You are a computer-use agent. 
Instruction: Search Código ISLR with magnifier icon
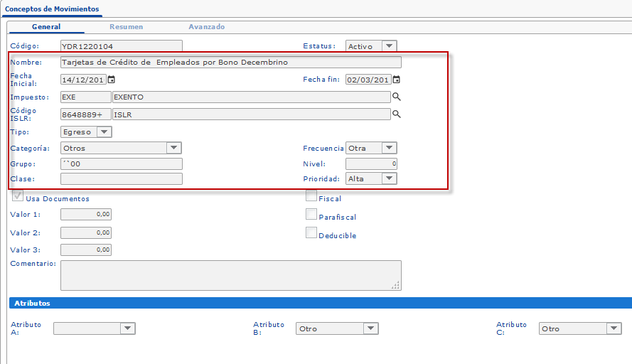[397, 114]
